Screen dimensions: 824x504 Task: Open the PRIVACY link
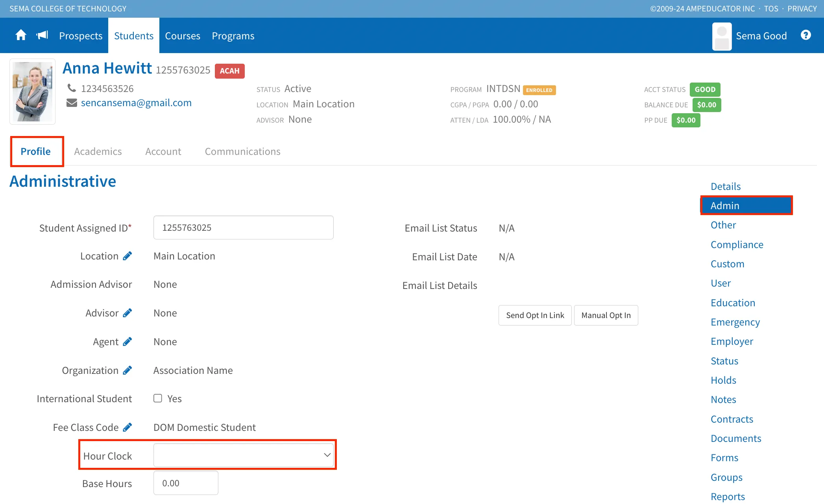click(x=802, y=9)
